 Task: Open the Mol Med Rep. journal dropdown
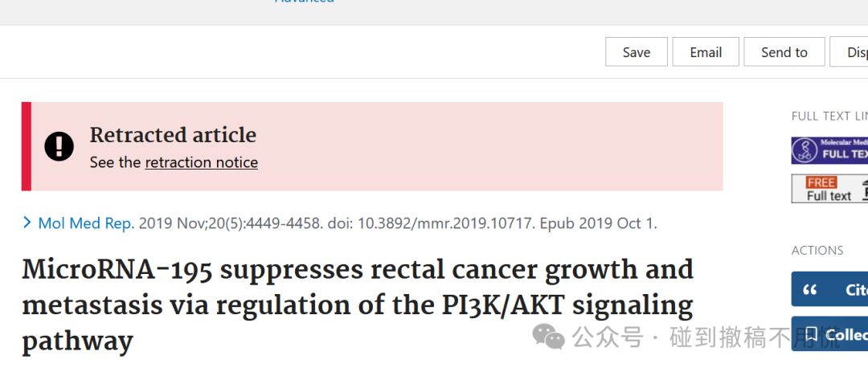86,223
